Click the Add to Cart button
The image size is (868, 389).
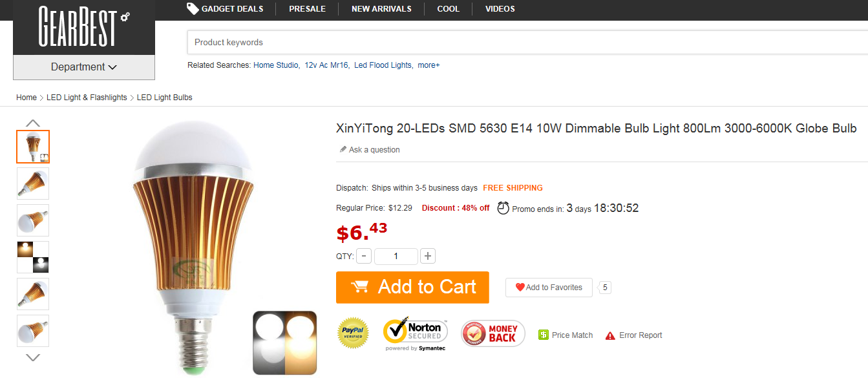[412, 287]
